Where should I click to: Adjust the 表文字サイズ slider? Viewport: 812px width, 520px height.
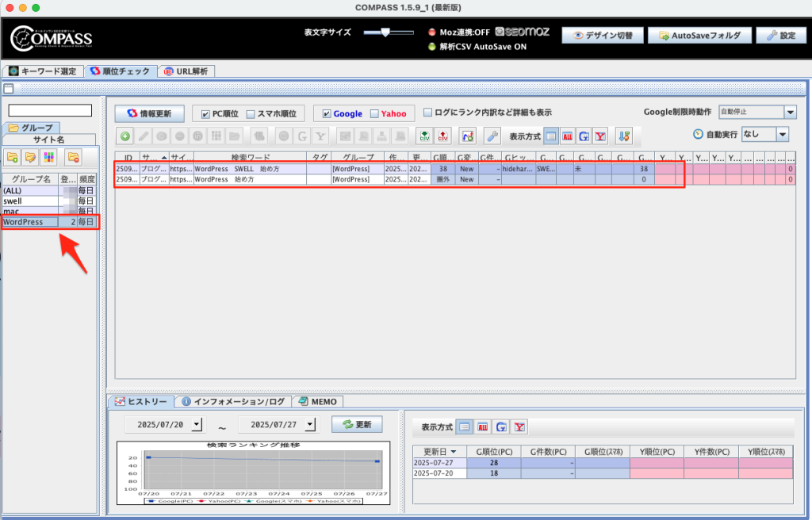click(x=385, y=32)
